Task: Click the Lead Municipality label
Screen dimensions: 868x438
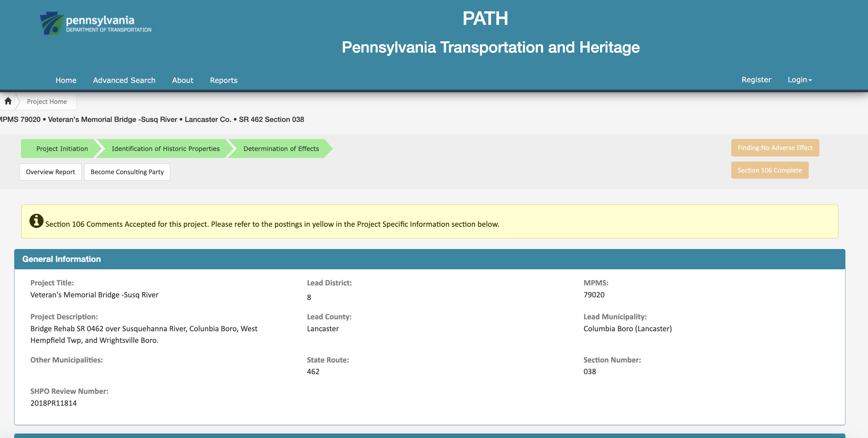Action: click(615, 317)
